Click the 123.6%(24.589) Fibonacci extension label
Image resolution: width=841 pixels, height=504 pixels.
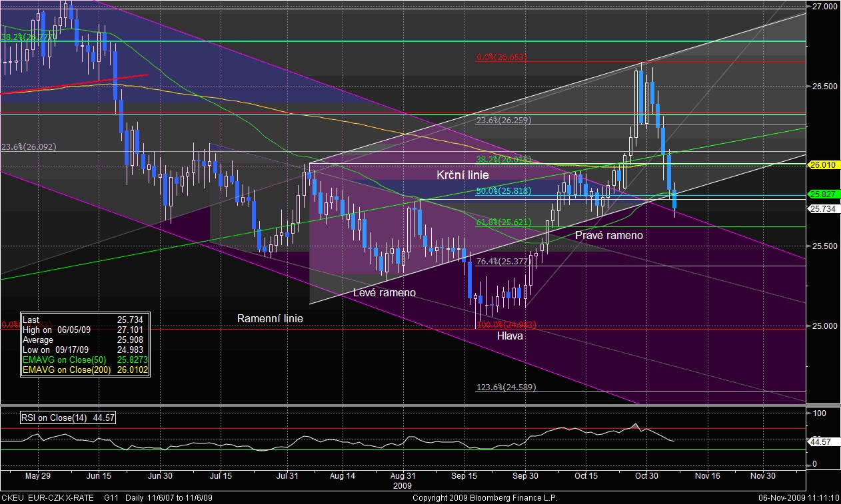click(x=506, y=387)
